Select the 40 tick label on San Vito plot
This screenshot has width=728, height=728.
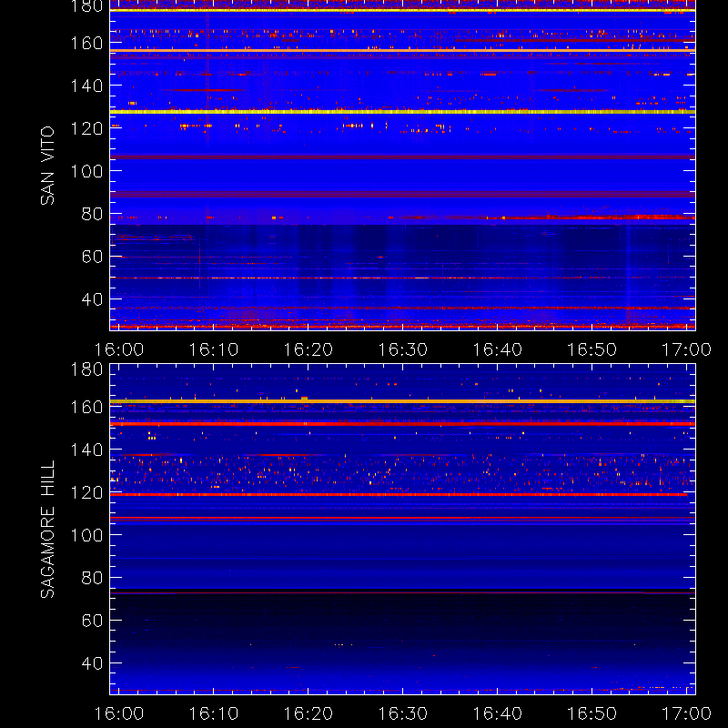(x=93, y=299)
